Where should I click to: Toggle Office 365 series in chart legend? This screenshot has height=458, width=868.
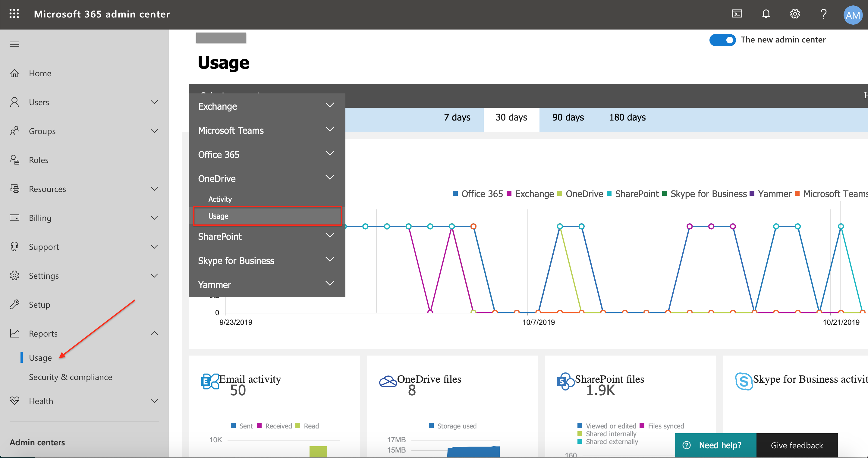(478, 194)
